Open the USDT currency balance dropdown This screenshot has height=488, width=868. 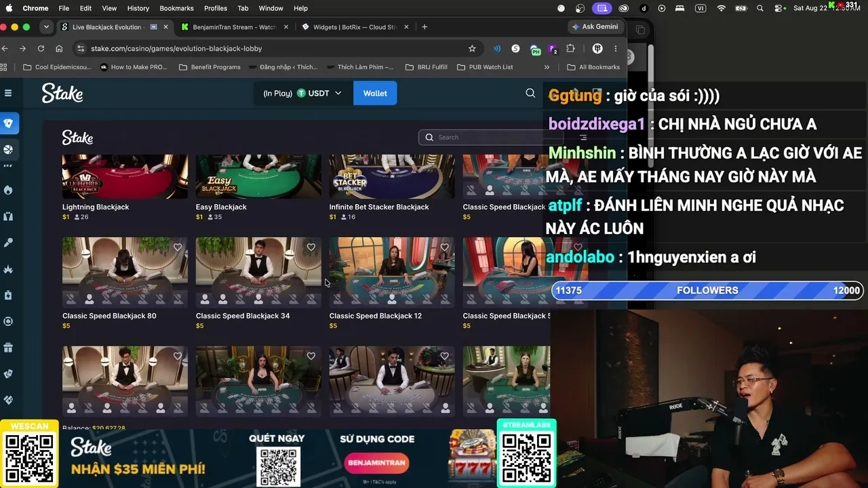pos(303,93)
